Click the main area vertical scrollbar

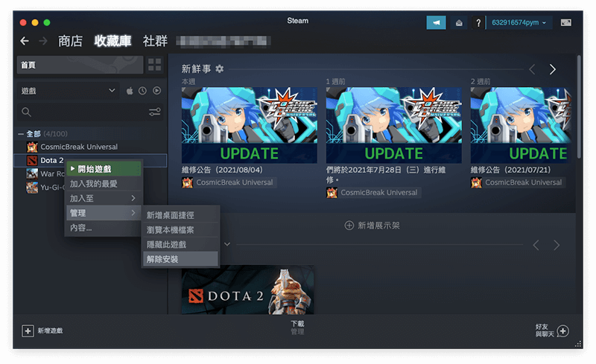coord(579,107)
